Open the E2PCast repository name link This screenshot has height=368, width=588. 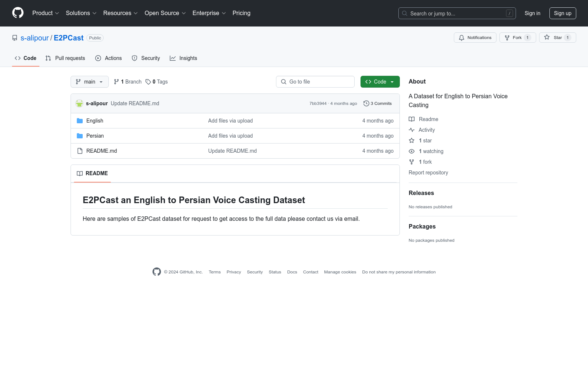(69, 38)
